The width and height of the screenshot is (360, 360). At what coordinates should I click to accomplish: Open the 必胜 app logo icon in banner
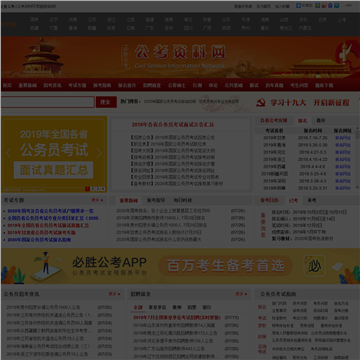(x=314, y=266)
